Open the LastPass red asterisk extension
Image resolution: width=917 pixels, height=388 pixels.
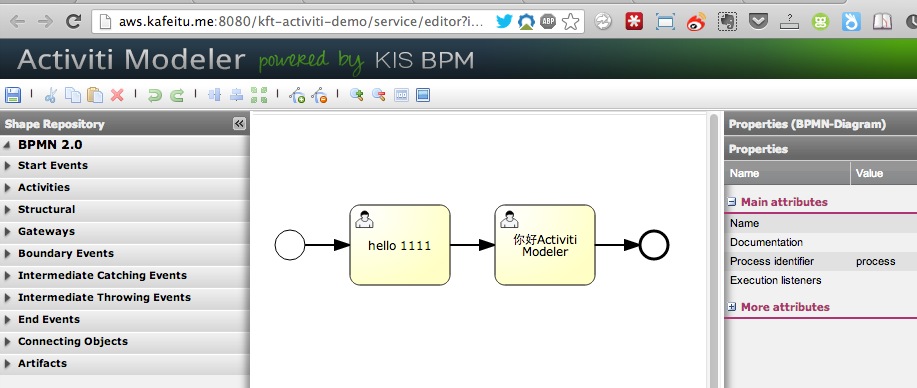pos(634,22)
